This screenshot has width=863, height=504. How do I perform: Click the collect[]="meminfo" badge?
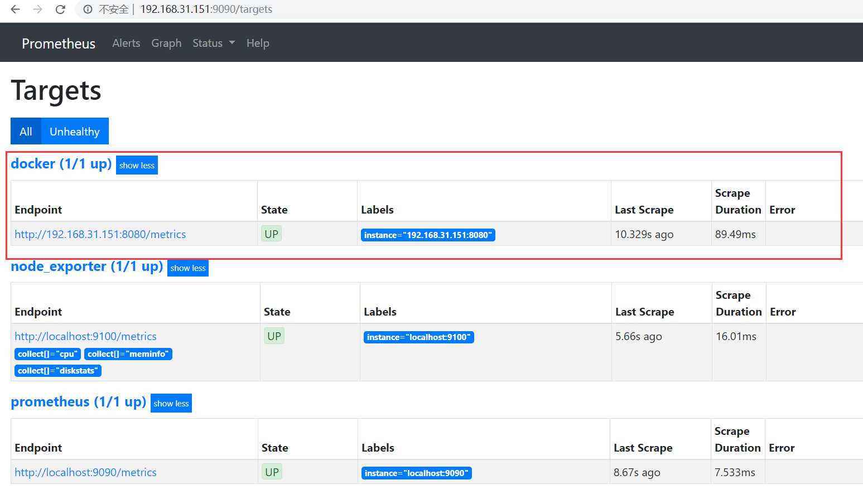coord(128,354)
